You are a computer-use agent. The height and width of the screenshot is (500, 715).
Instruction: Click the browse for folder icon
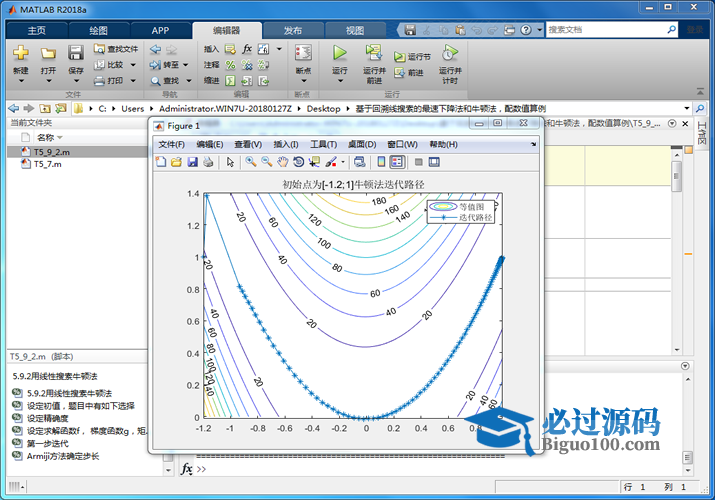coord(61,108)
